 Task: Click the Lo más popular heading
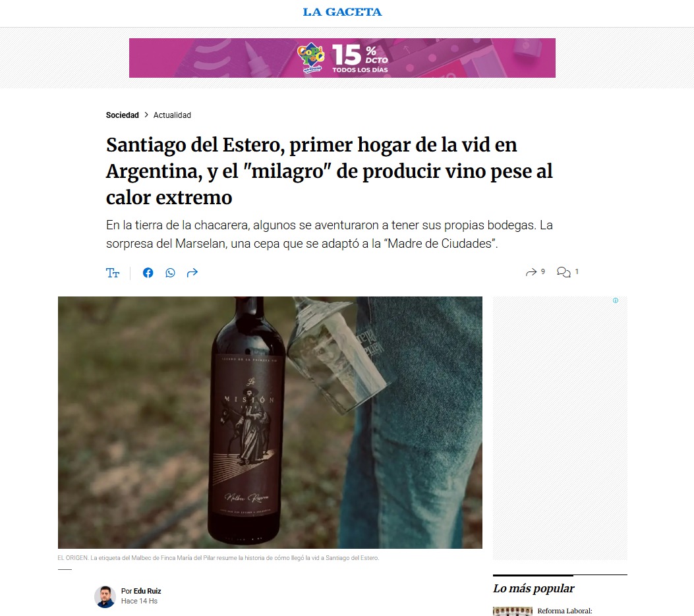533,588
